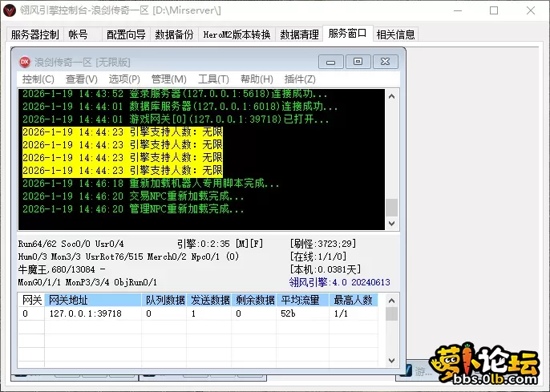Viewport: 550px width, 392px height.
Task: Click the 队列数据 column header
Action: coord(164,300)
